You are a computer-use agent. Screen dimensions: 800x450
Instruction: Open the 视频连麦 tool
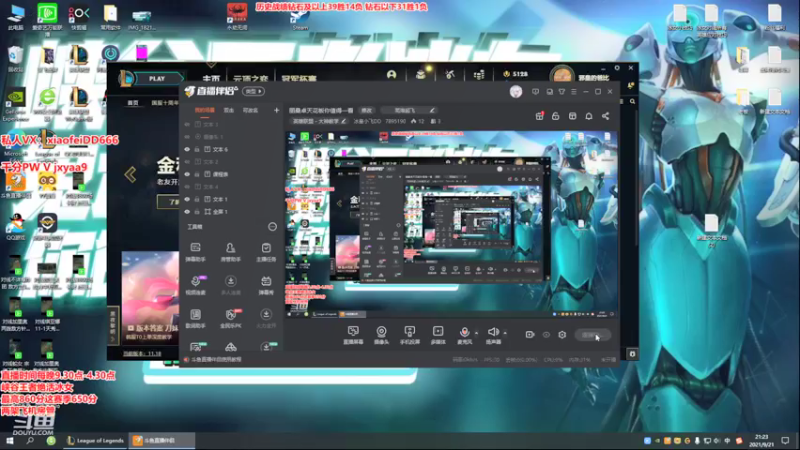point(195,285)
